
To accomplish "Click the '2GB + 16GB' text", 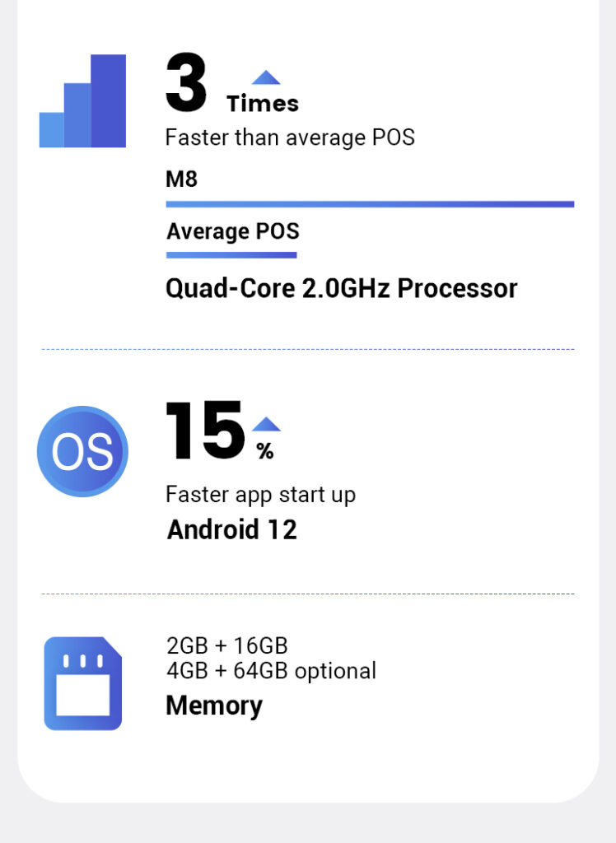I will click(x=226, y=645).
